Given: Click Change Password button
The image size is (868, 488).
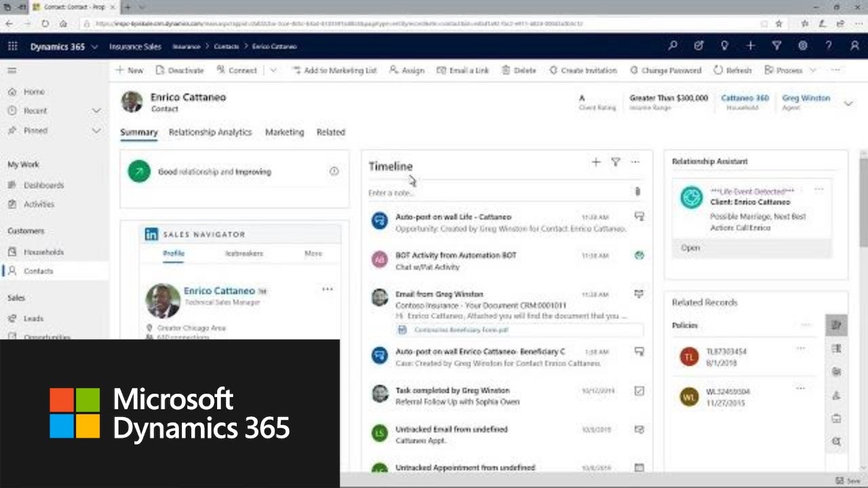Looking at the screenshot, I should click(665, 70).
